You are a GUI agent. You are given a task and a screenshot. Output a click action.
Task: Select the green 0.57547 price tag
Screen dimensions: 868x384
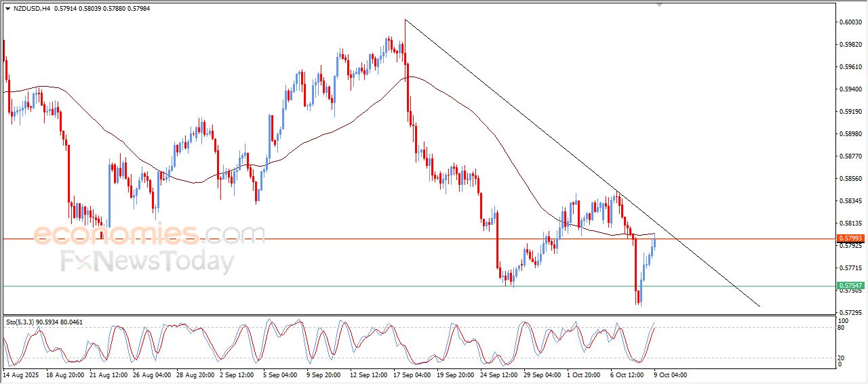tap(850, 286)
